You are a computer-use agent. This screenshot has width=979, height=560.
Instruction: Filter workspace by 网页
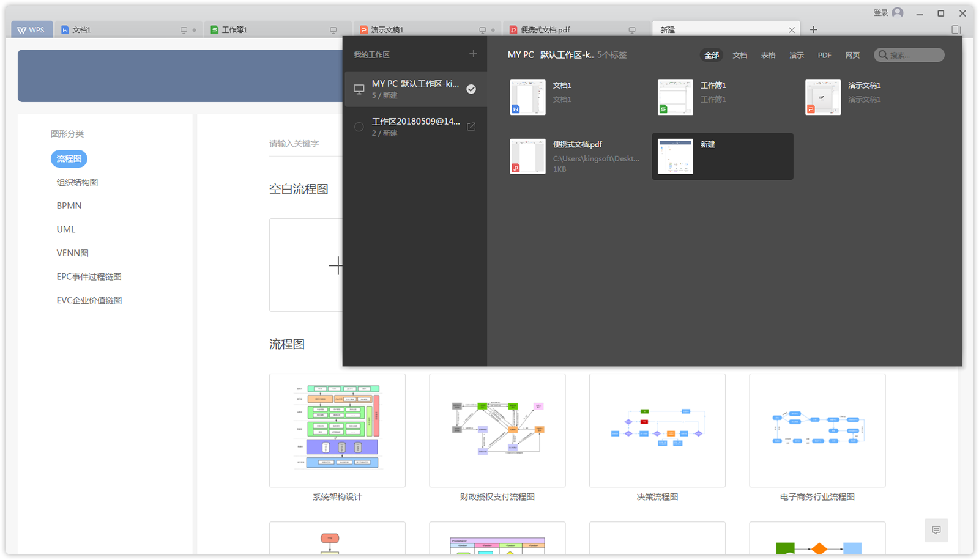852,55
